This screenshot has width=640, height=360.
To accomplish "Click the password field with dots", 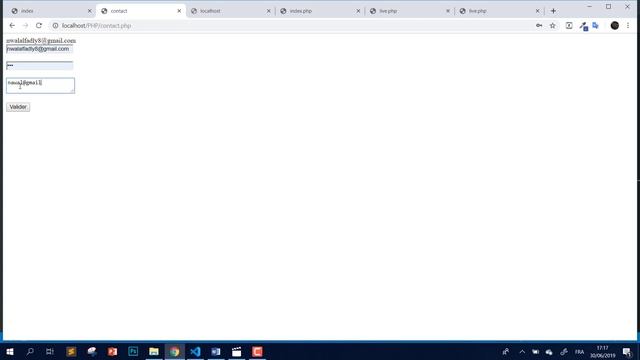I will [40, 65].
